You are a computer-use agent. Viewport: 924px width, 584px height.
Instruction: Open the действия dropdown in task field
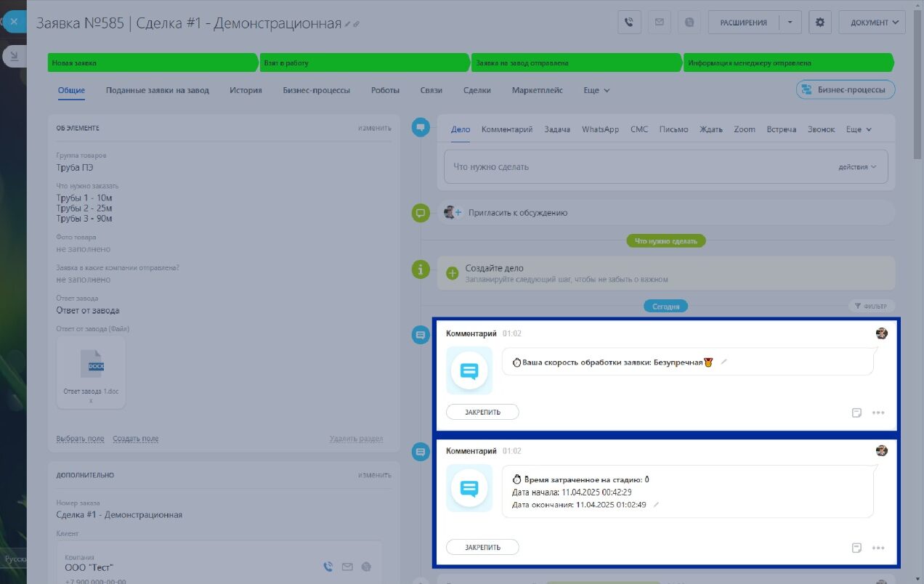[857, 167]
